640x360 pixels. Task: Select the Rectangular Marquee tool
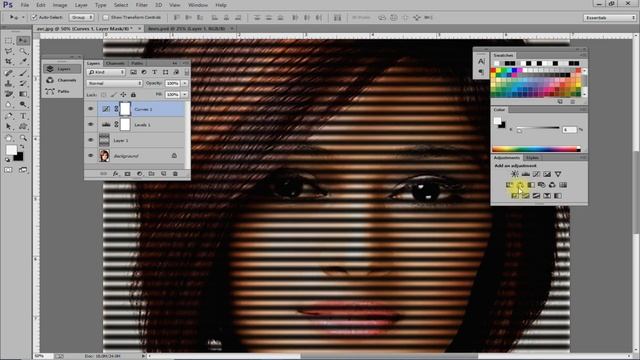coord(9,40)
